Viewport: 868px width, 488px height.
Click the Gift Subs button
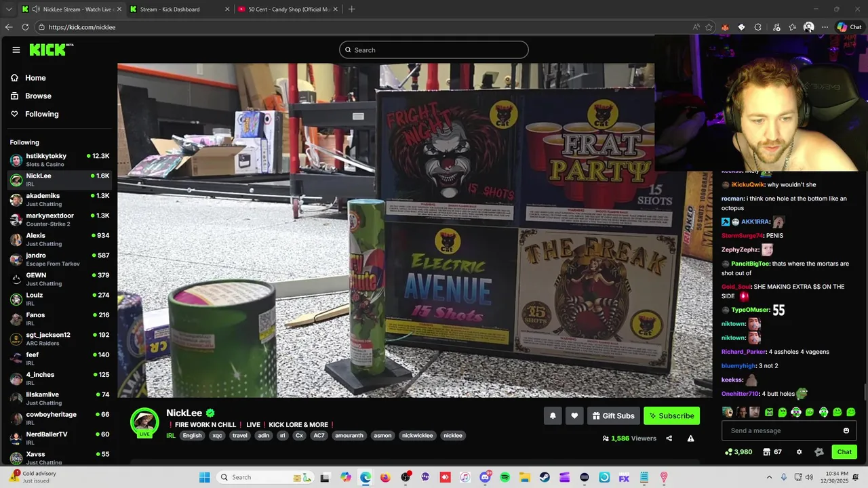[613, 415]
